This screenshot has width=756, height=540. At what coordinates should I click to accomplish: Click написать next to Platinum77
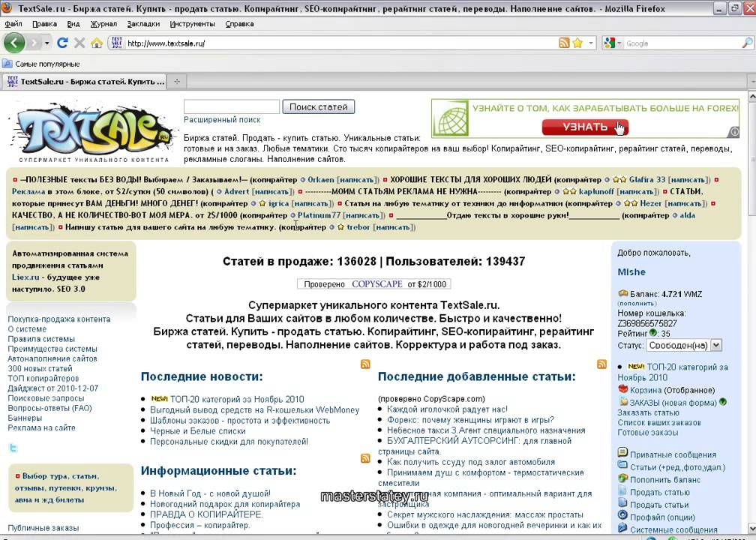coord(364,215)
